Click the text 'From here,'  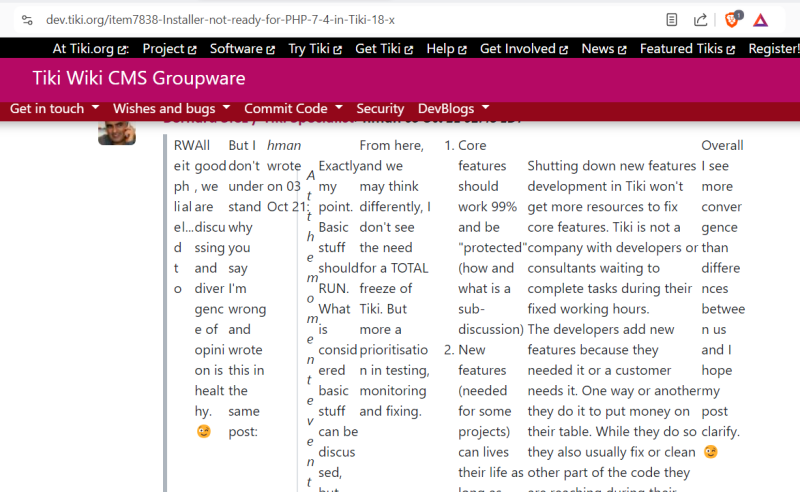[x=391, y=145]
